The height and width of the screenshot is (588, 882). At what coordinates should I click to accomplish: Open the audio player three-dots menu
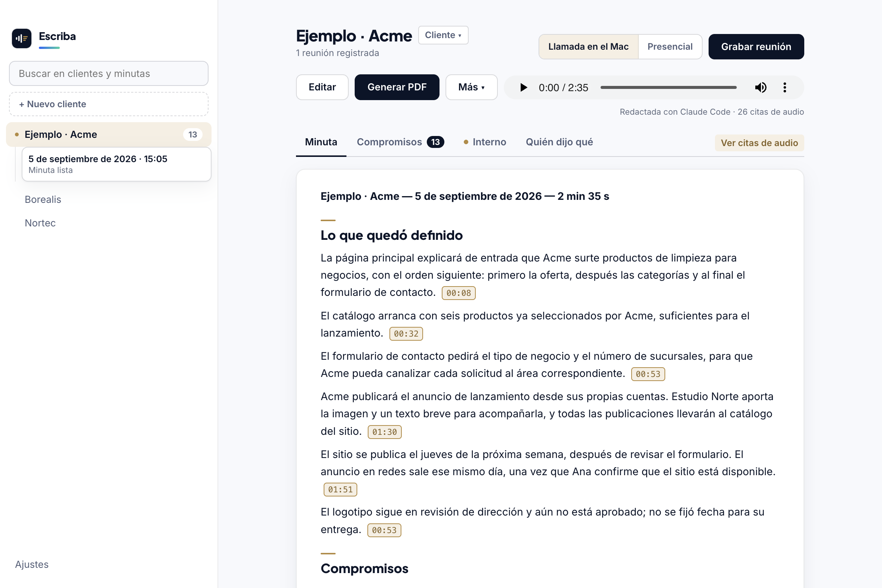[784, 87]
